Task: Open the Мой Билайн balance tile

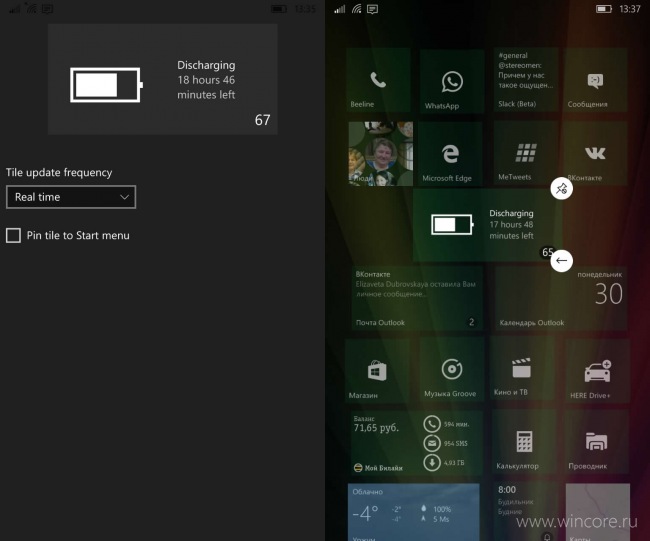Action: (417, 443)
